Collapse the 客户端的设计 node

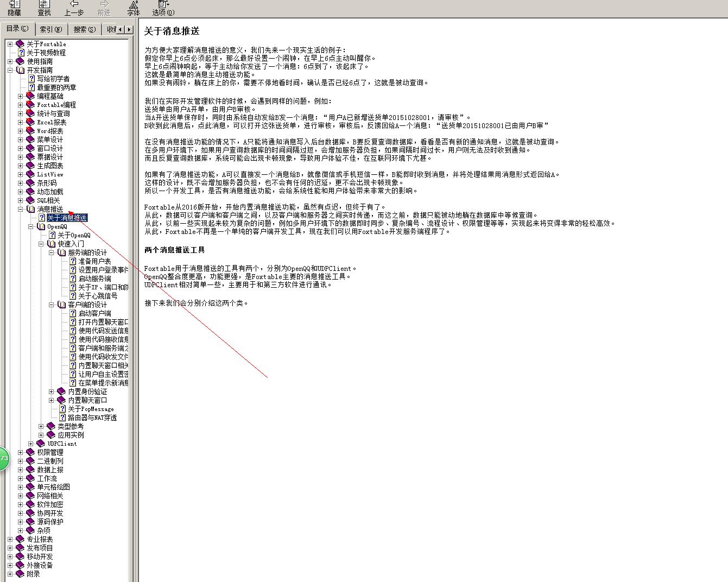pos(51,305)
